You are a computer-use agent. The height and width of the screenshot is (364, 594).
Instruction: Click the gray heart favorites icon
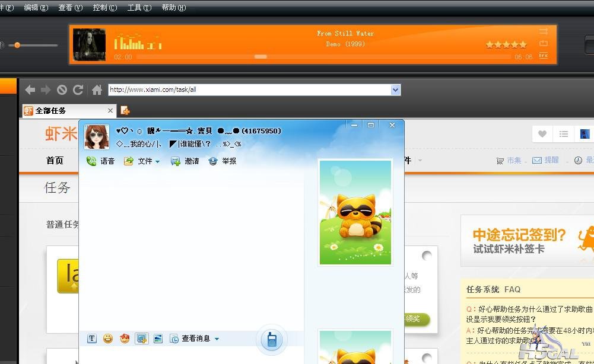(542, 134)
